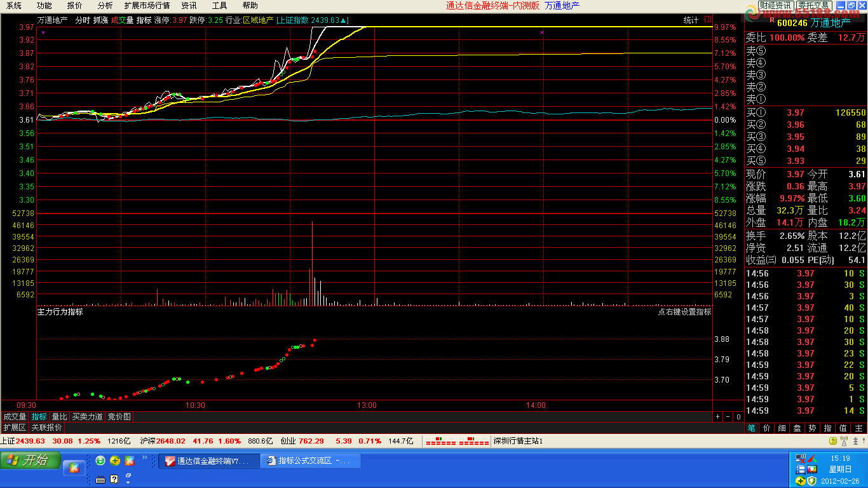Image resolution: width=868 pixels, height=488 pixels.
Task: Select the 主 tab in quote panel
Action: pos(858,428)
